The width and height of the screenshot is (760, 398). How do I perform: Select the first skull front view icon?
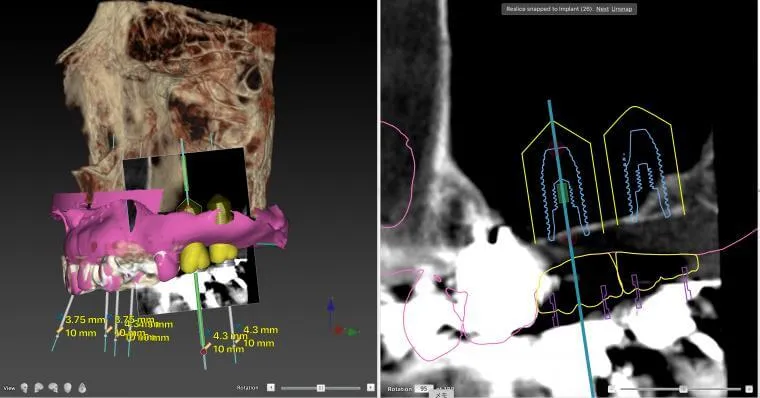24,387
